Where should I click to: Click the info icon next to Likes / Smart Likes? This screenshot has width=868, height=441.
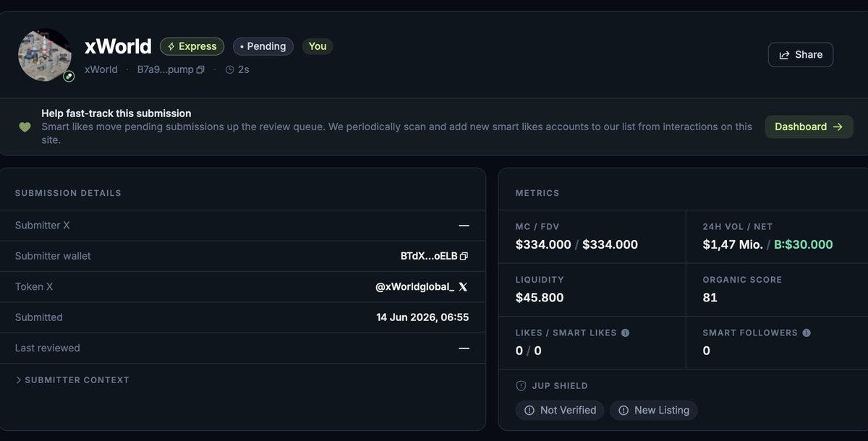coord(625,333)
